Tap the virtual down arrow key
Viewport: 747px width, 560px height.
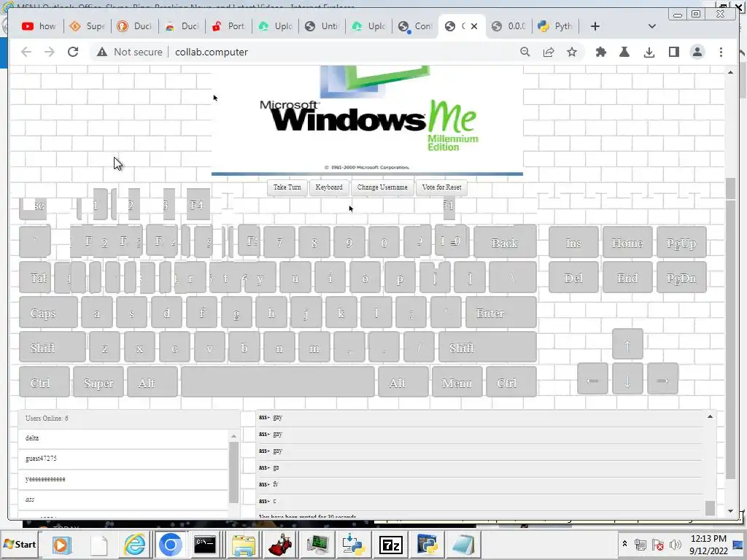627,379
